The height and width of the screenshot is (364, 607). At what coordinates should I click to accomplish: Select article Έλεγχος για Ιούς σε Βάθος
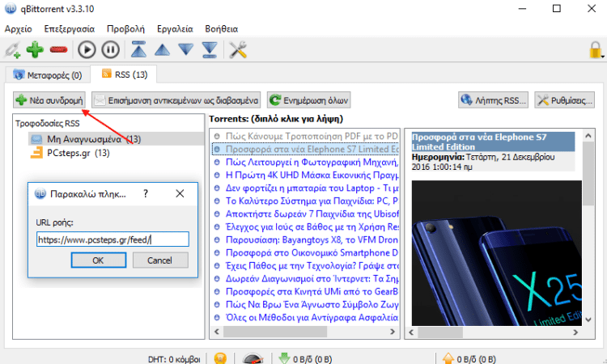click(x=306, y=227)
